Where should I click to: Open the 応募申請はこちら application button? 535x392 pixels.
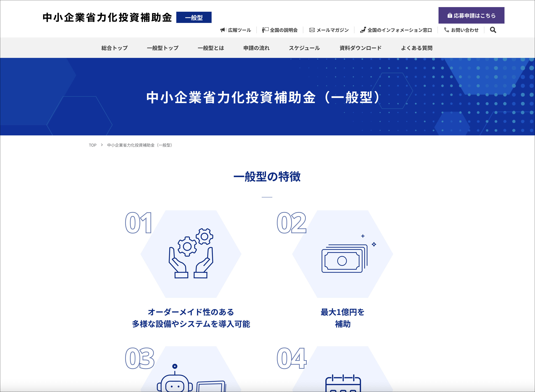tap(471, 16)
